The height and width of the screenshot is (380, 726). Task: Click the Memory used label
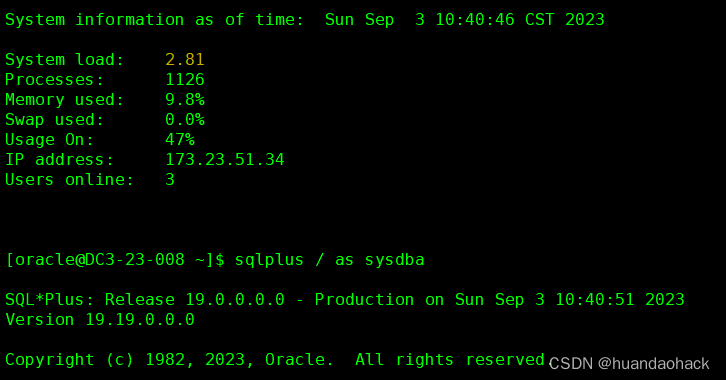[65, 100]
